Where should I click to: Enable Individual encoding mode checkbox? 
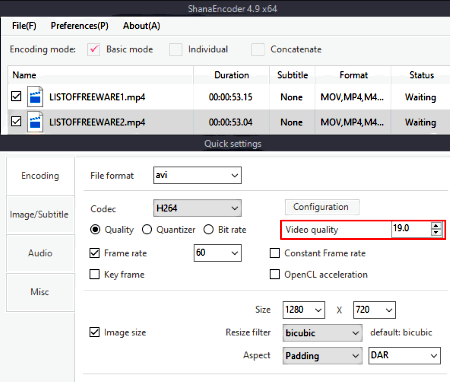coord(176,49)
